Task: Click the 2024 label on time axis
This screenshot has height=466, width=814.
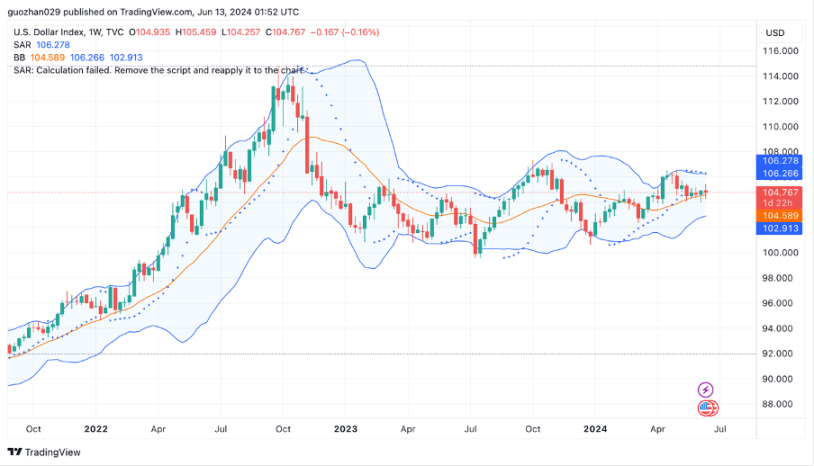Action: tap(595, 428)
